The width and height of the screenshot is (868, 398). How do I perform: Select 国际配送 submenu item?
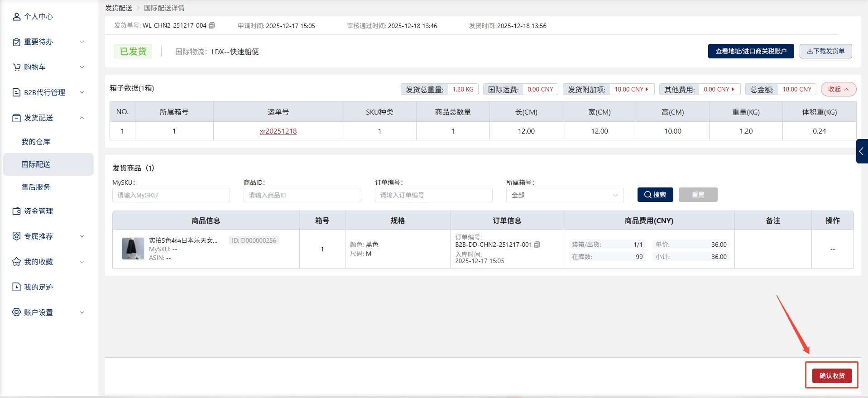pyautogui.click(x=48, y=164)
